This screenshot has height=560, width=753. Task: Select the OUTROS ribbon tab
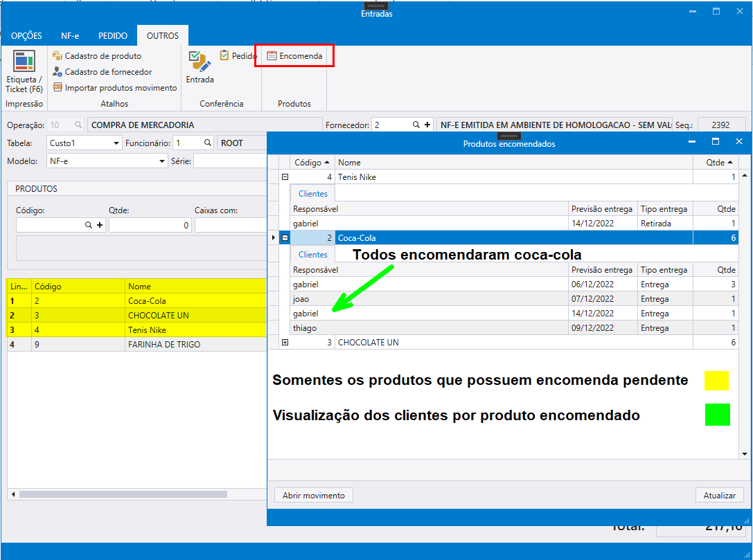162,36
